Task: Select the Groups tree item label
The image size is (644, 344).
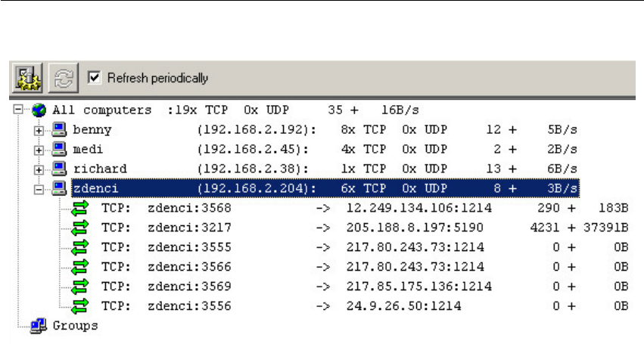Action: [75, 326]
